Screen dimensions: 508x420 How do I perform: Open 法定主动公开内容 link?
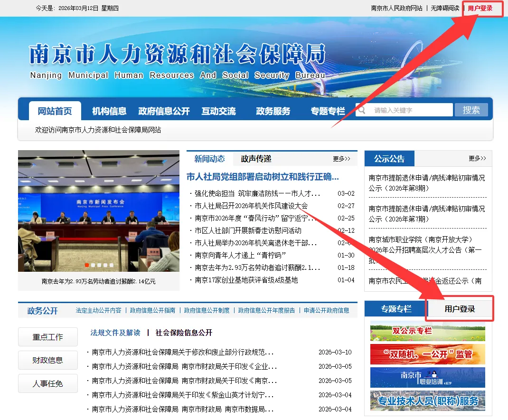pyautogui.click(x=98, y=310)
